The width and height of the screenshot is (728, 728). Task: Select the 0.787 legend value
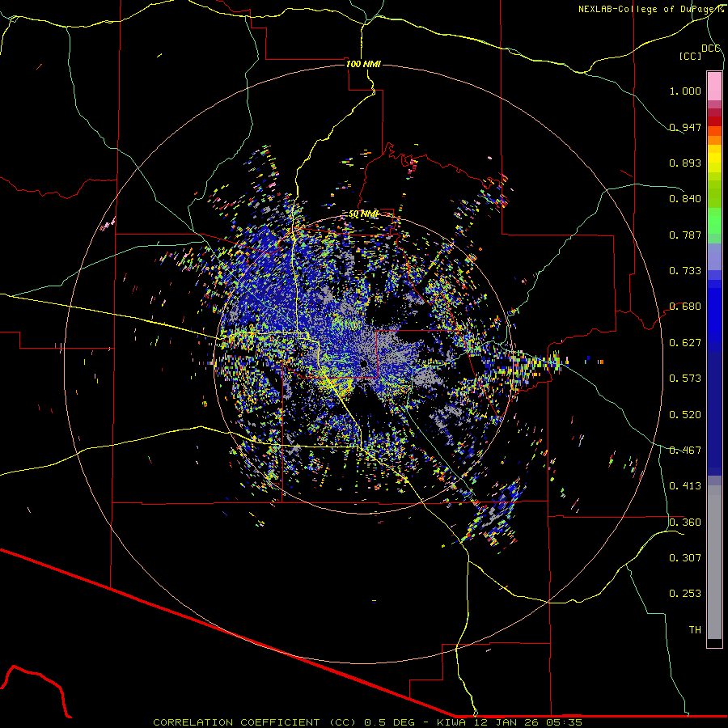coord(685,235)
